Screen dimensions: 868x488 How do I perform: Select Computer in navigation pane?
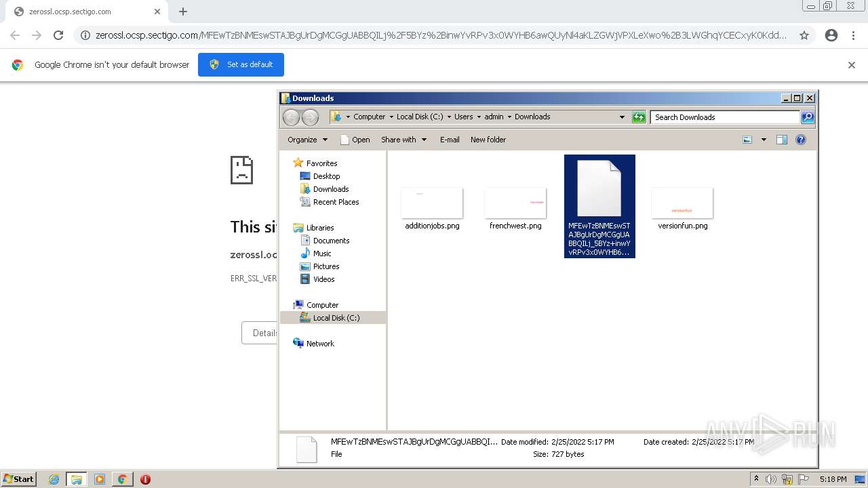pyautogui.click(x=322, y=305)
